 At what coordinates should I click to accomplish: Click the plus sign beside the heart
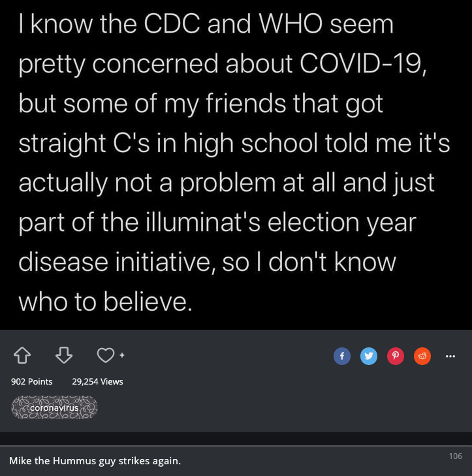pyautogui.click(x=121, y=355)
